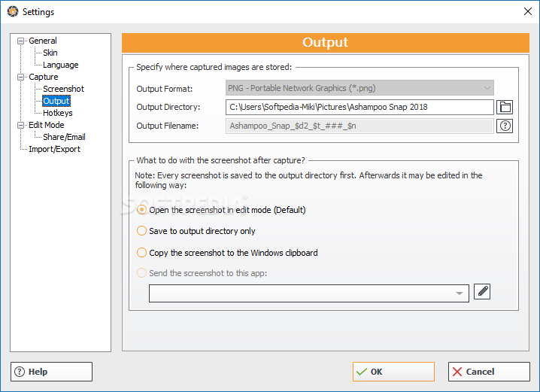540x392 pixels.
Task: Open output filename help icon
Action: [x=505, y=126]
